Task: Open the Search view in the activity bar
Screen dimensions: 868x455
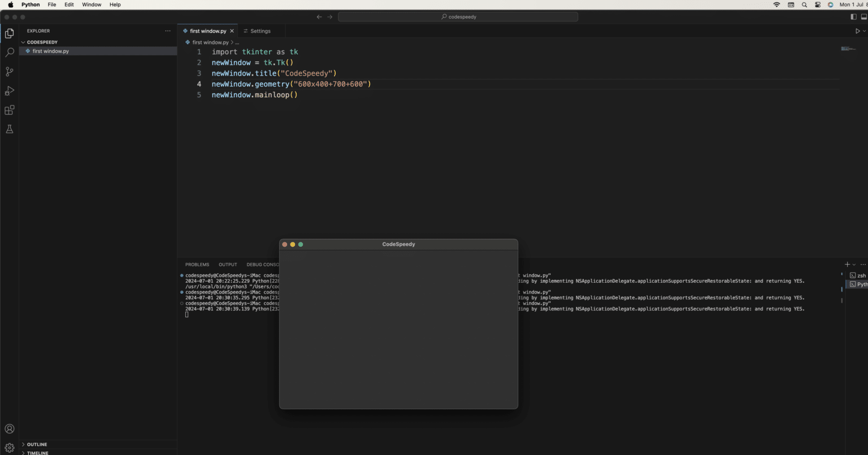Action: 9,52
